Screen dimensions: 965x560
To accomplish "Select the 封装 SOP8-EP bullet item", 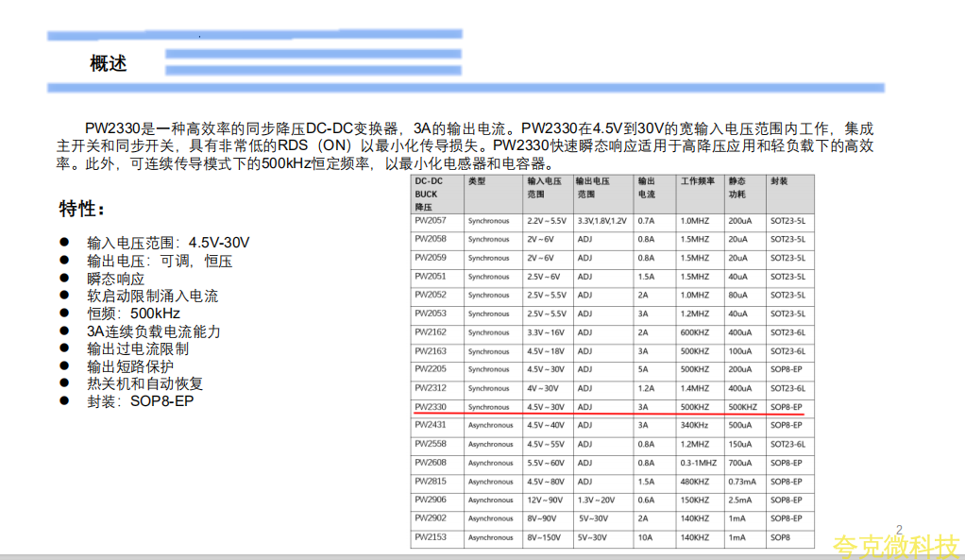I will point(141,400).
